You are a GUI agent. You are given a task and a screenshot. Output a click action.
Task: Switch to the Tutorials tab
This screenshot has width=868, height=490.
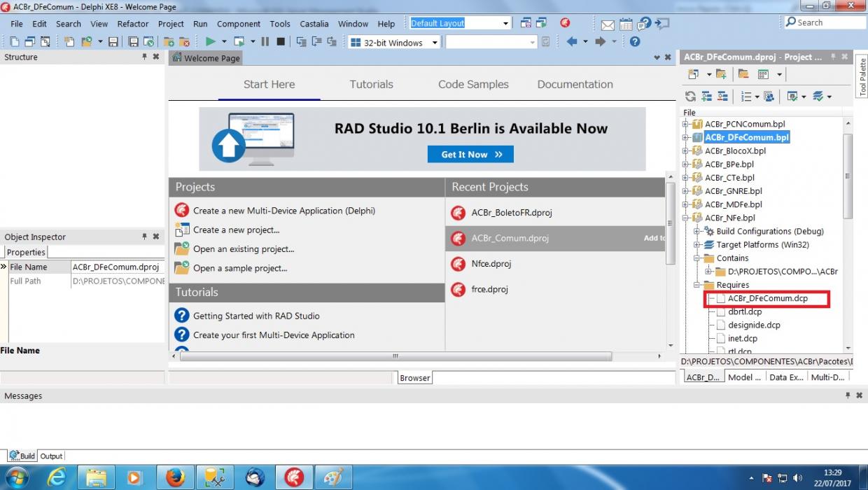click(x=371, y=84)
